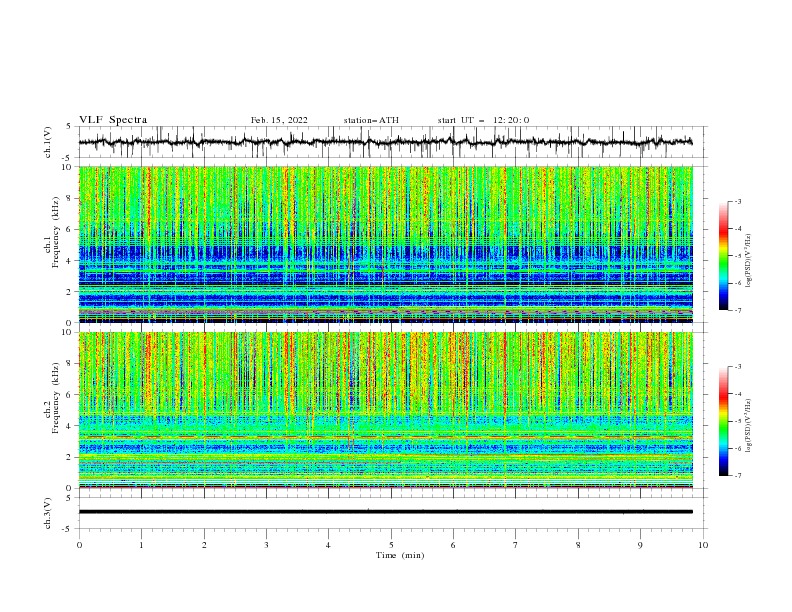The width and height of the screenshot is (792, 612).
Task: Click the time axis tick label "10"
Action: tap(703, 545)
